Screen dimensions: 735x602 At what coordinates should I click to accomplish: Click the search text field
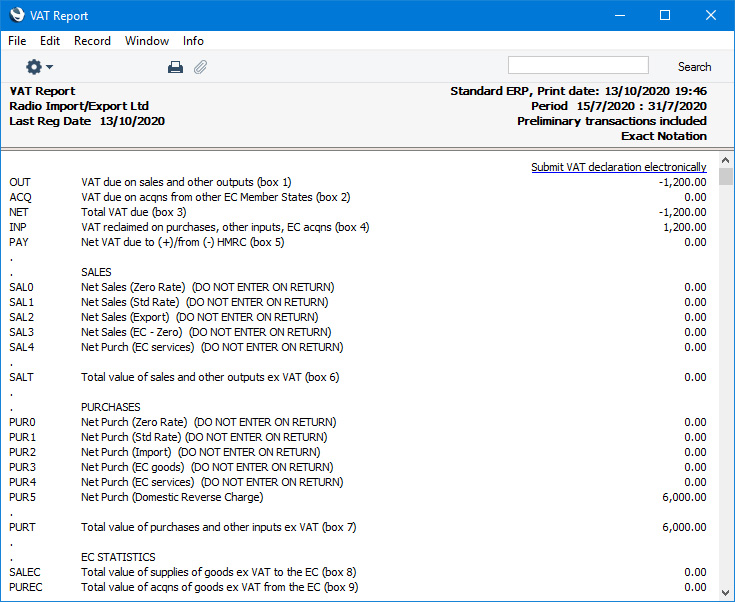578,65
